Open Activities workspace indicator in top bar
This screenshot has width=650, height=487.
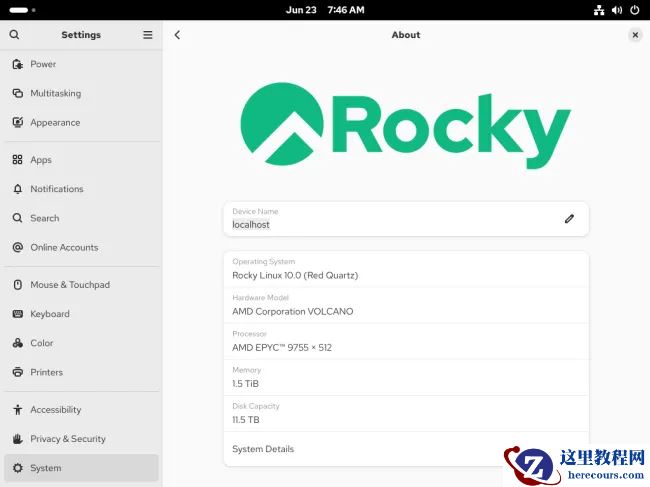pos(22,10)
